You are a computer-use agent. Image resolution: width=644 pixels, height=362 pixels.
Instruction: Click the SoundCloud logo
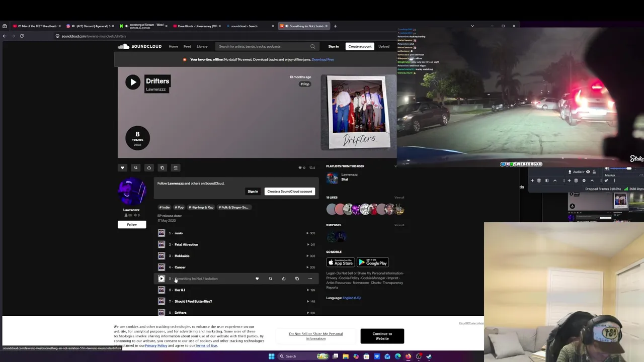pyautogui.click(x=139, y=46)
